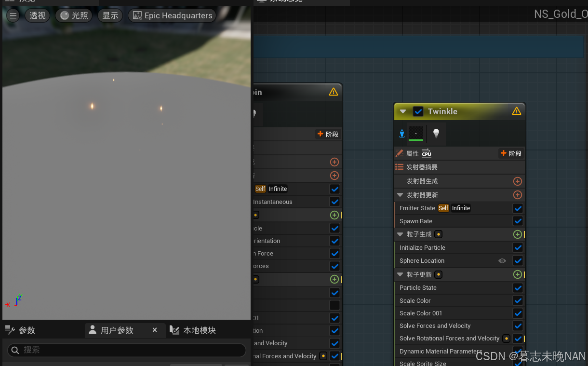This screenshot has width=588, height=366.
Task: Add module to Twinkle 发射器生成 section
Action: [518, 181]
